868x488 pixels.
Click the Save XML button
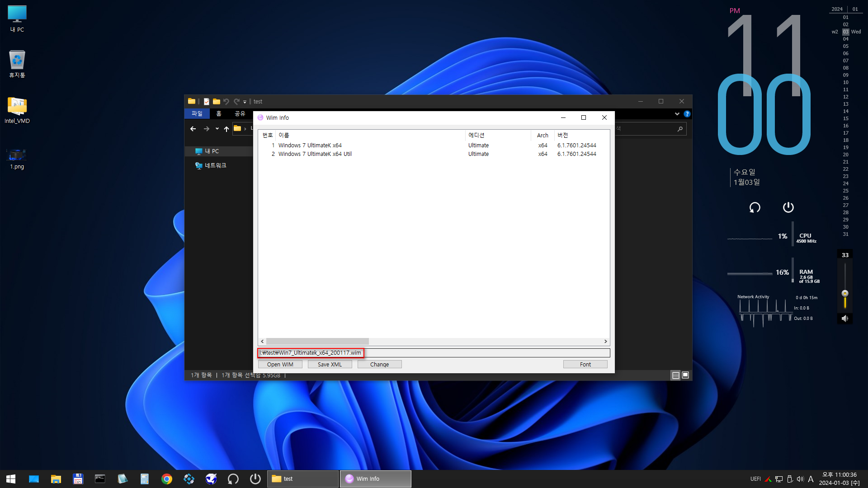point(330,364)
